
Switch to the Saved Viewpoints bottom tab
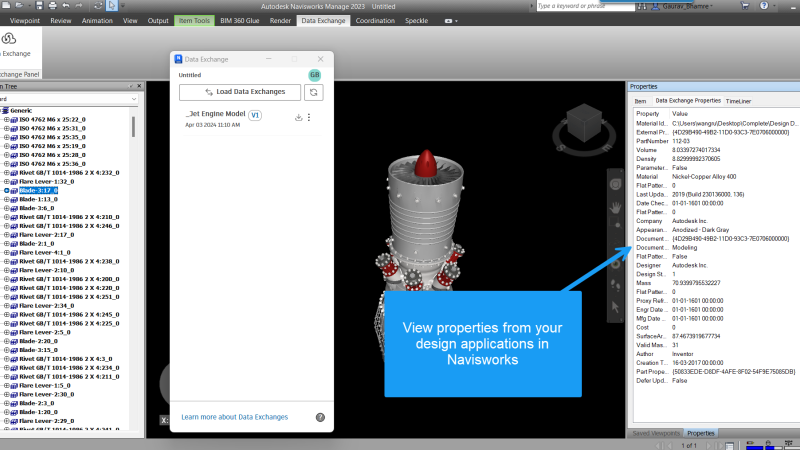coord(656,433)
